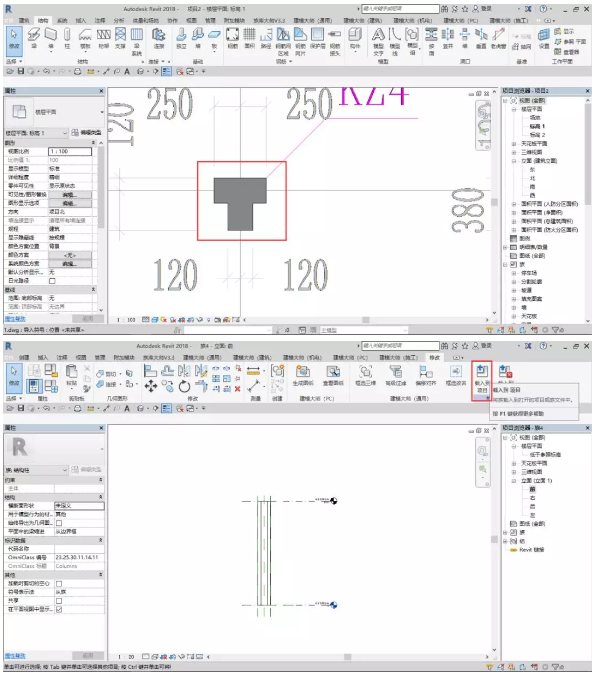Toggle the sun path checkbox in upper properties
This screenshot has width=595, height=674.
[52, 281]
